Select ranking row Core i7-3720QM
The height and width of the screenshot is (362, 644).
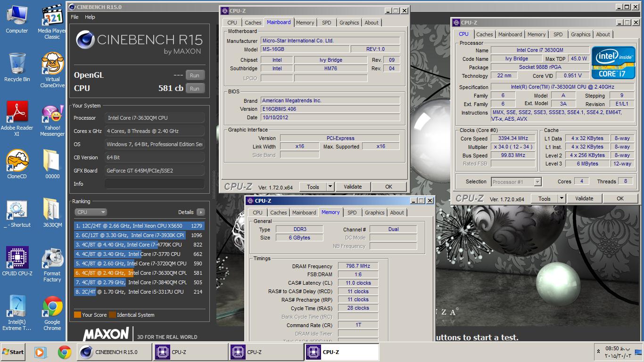coord(139,263)
